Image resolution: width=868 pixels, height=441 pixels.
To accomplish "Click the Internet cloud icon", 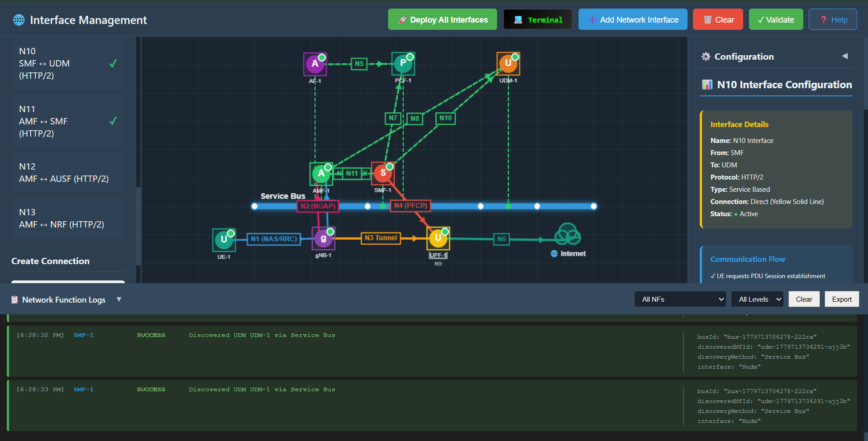I will click(568, 234).
